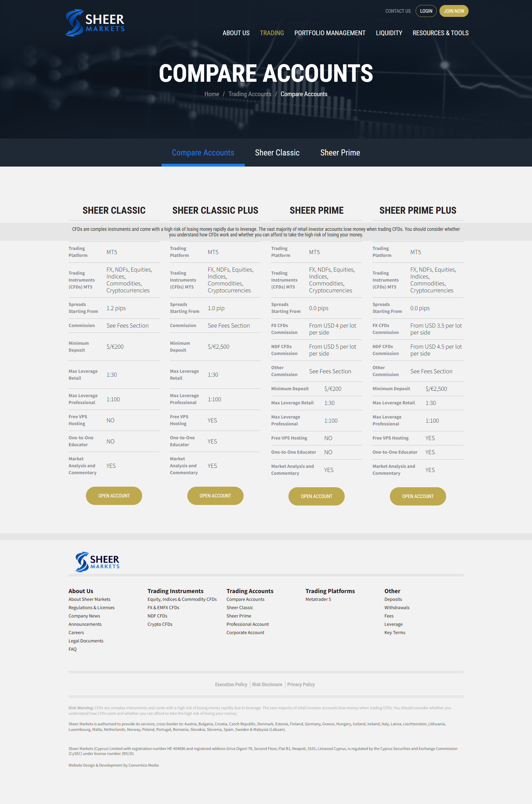Click the Sheer Markets header logo
This screenshot has width=532, height=804.
(95, 23)
